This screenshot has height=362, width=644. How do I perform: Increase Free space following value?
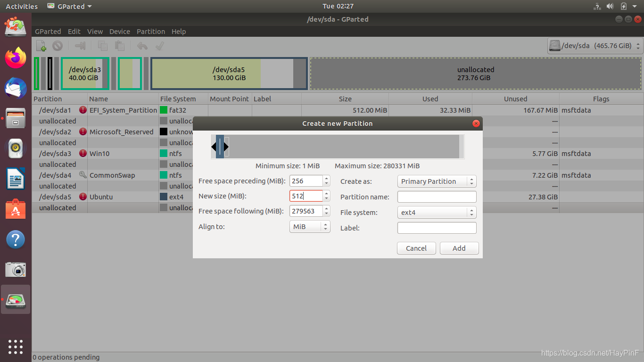coord(327,208)
